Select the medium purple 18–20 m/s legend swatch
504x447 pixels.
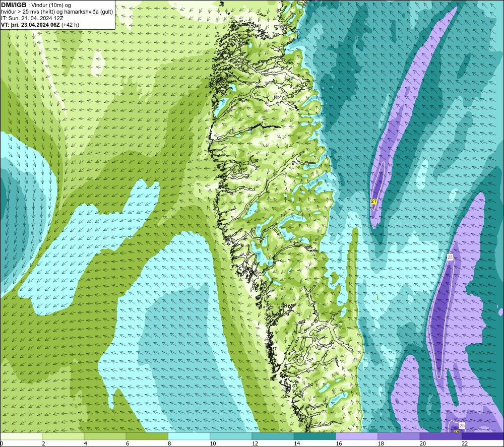point(399,436)
